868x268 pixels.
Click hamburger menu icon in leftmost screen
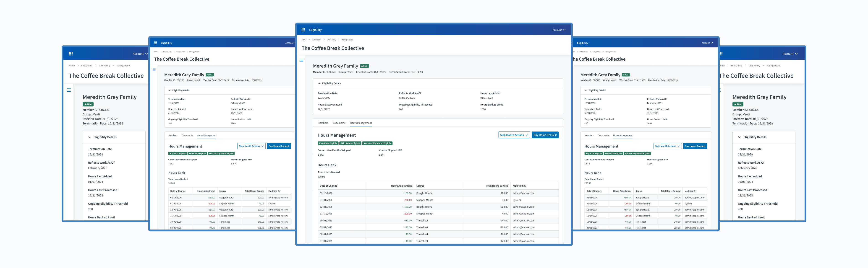[x=69, y=90]
